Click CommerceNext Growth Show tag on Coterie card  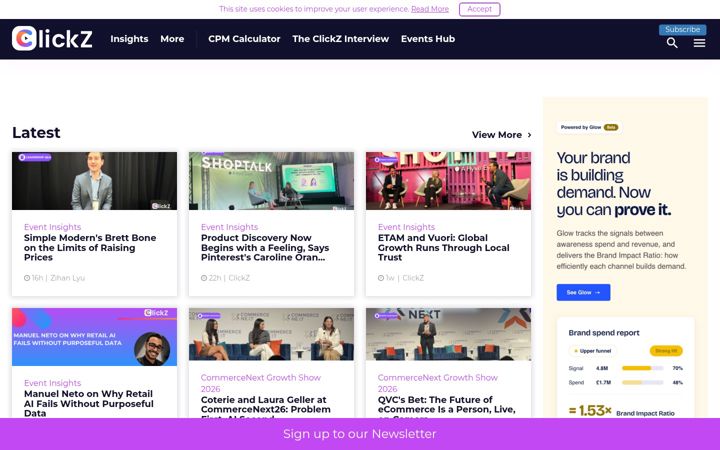[x=261, y=383]
